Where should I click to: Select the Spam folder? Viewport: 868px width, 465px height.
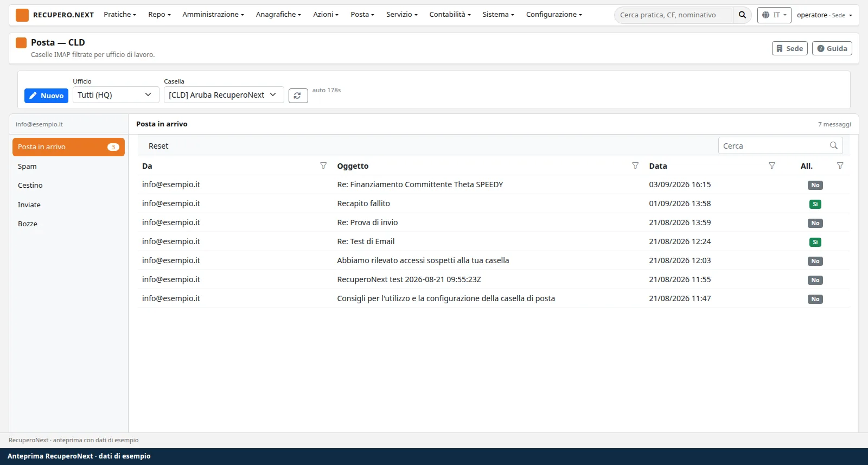click(x=68, y=166)
